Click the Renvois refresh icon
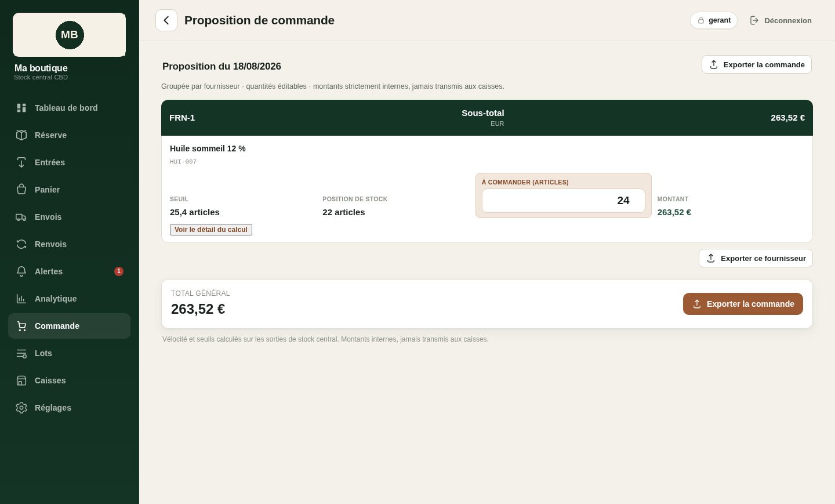The height and width of the screenshot is (504, 835). (x=21, y=244)
